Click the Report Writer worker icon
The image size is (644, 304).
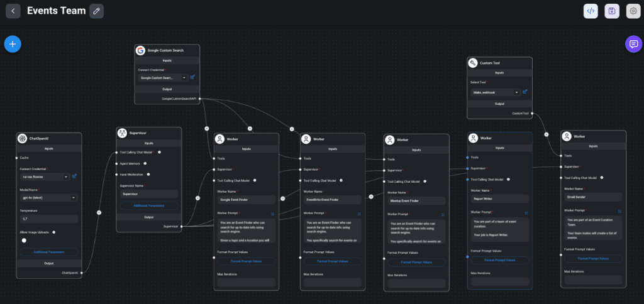[x=474, y=138]
